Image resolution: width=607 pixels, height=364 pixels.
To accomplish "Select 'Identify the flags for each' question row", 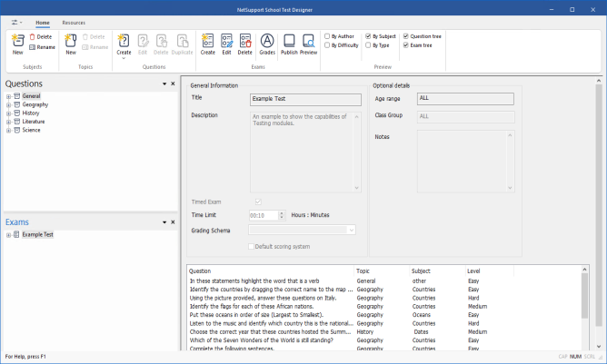I will (x=252, y=307).
